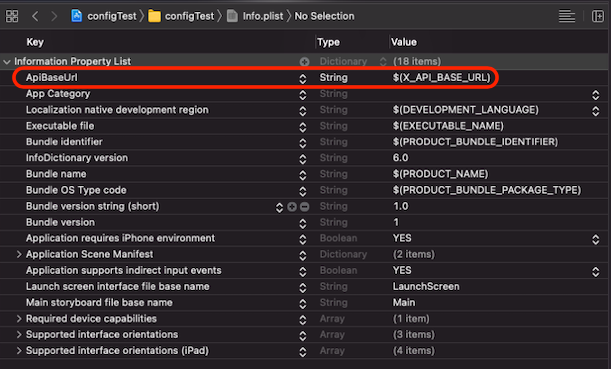Go back with the left arrow

[35, 16]
